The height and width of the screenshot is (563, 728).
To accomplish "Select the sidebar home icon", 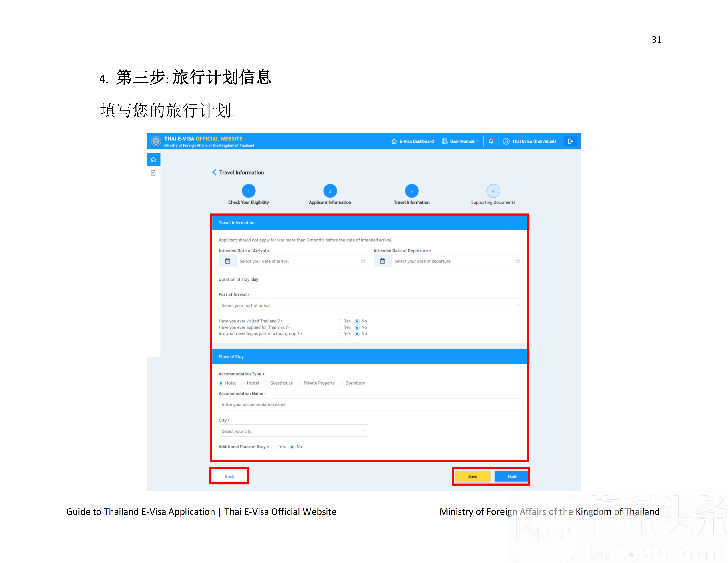I will tap(153, 159).
